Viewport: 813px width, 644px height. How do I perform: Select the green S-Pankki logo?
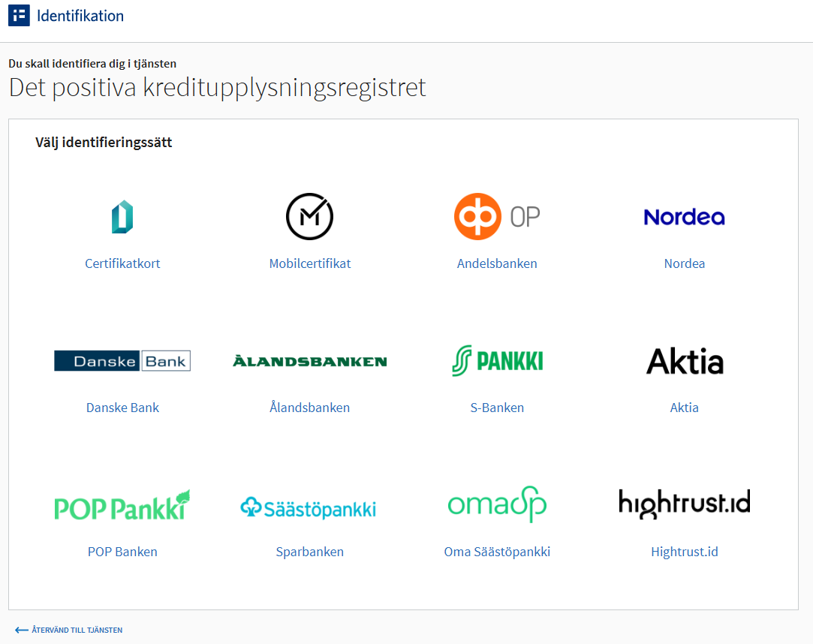coord(497,360)
